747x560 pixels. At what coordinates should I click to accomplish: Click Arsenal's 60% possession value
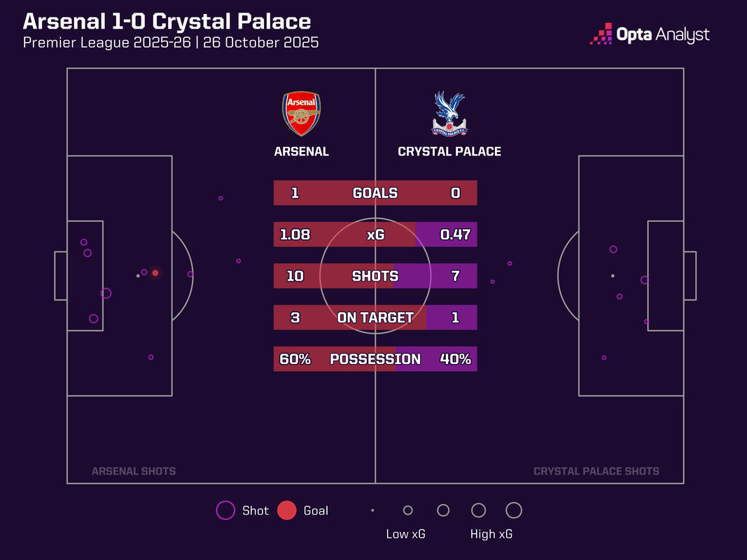[295, 358]
